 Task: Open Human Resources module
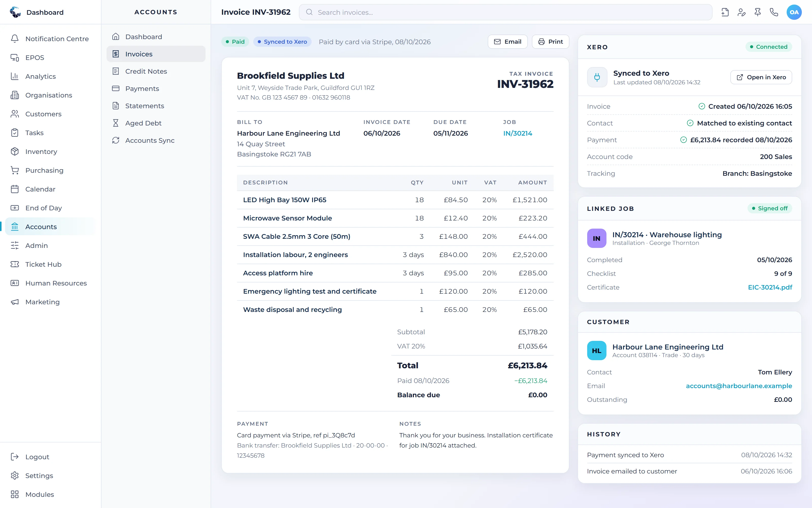(x=50, y=283)
